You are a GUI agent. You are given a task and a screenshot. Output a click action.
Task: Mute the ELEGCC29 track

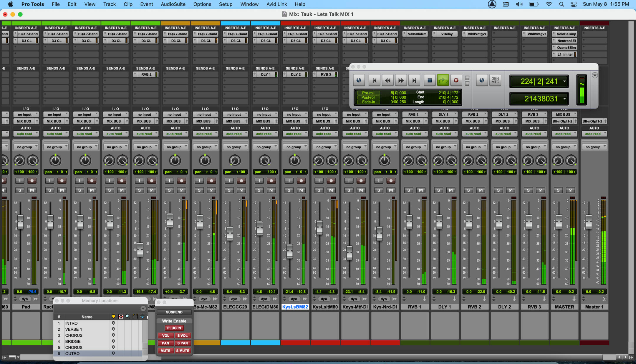point(241,190)
